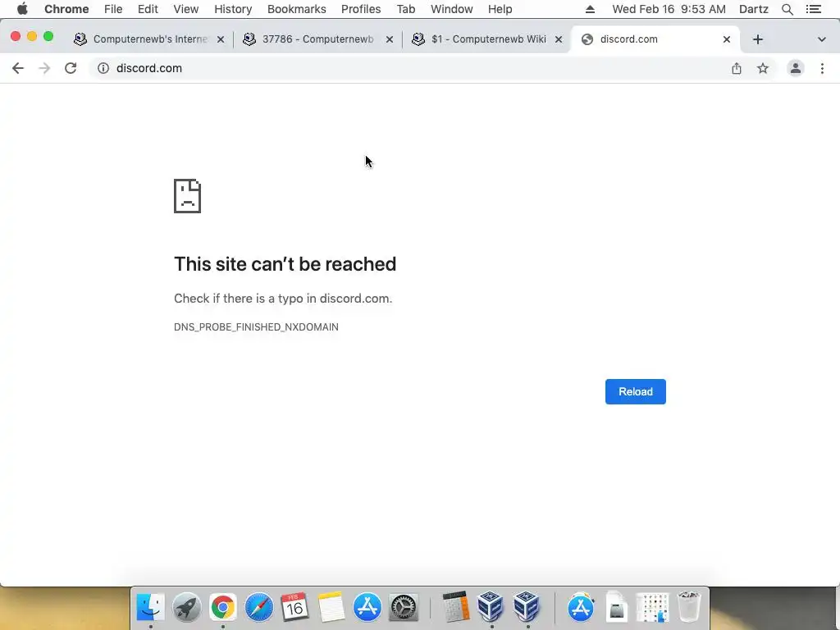Viewport: 840px width, 630px height.
Task: Open date and time in menu bar
Action: click(669, 9)
